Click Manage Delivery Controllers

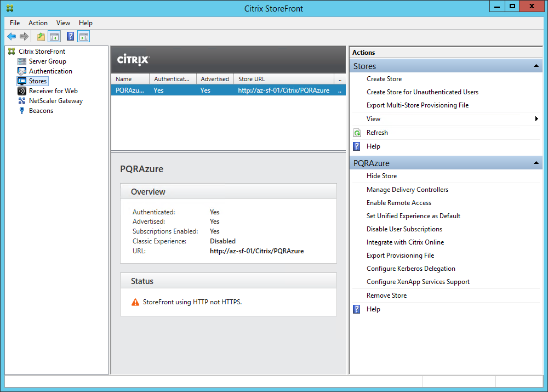click(x=408, y=190)
